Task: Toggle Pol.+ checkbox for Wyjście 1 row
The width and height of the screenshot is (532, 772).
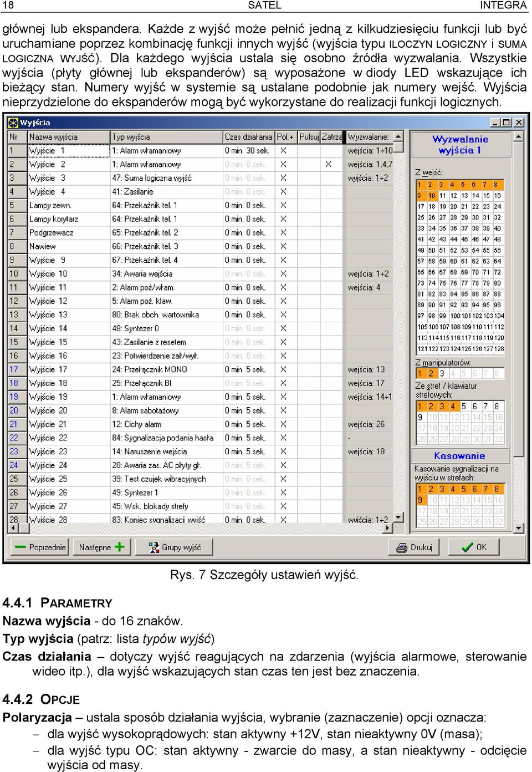Action: (x=283, y=150)
